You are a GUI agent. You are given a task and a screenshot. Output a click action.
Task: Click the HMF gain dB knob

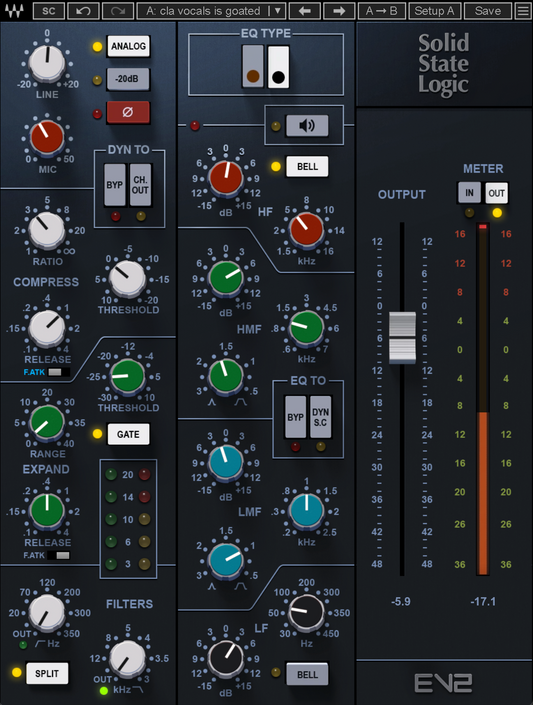(226, 278)
